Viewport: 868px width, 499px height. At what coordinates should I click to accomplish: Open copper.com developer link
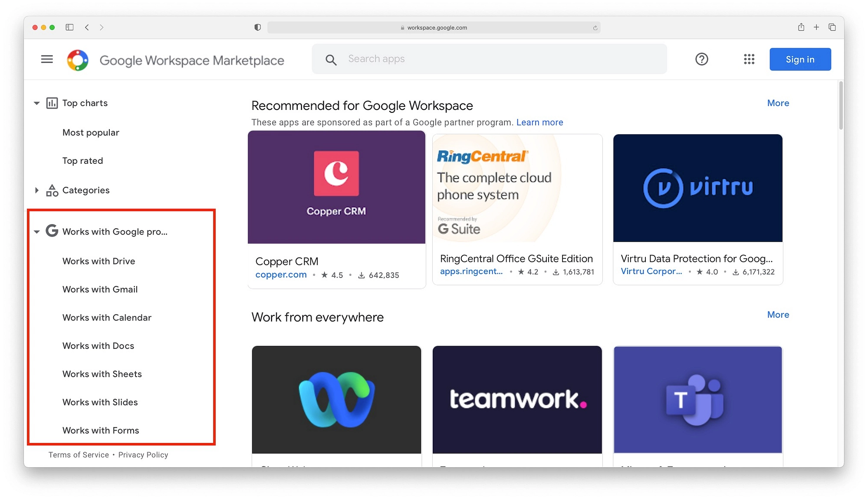pyautogui.click(x=281, y=274)
